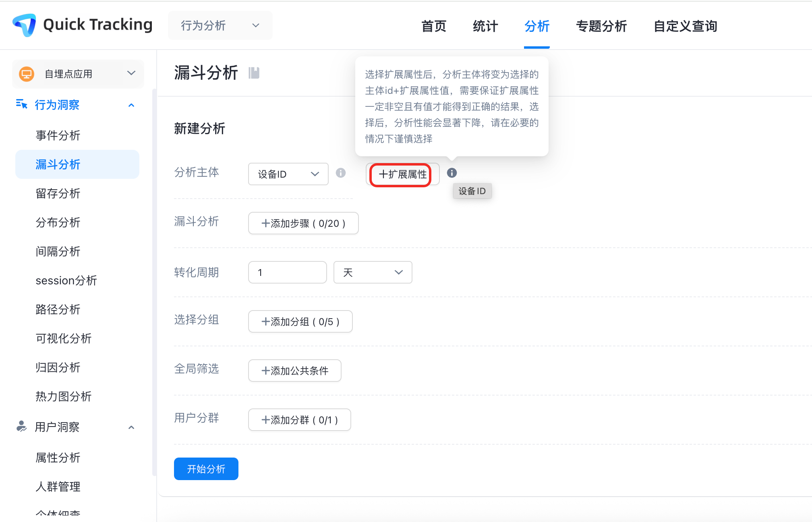
Task: Click the +添加步骤 (0/20) button
Action: [x=303, y=223]
